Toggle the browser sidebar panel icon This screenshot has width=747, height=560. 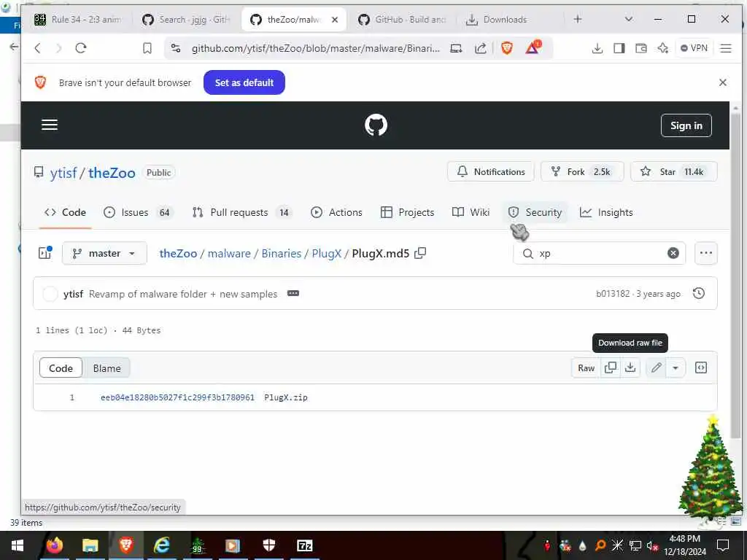click(619, 48)
